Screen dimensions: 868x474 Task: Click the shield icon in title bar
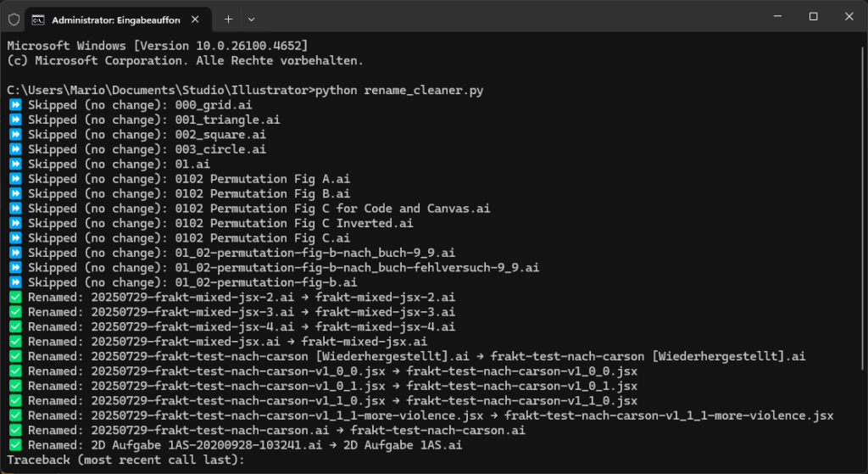[14, 20]
